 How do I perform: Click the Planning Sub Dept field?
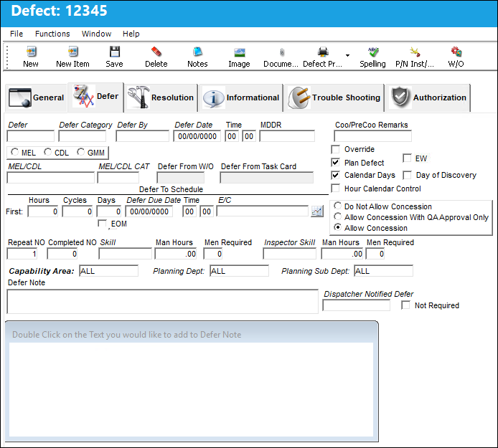[383, 271]
